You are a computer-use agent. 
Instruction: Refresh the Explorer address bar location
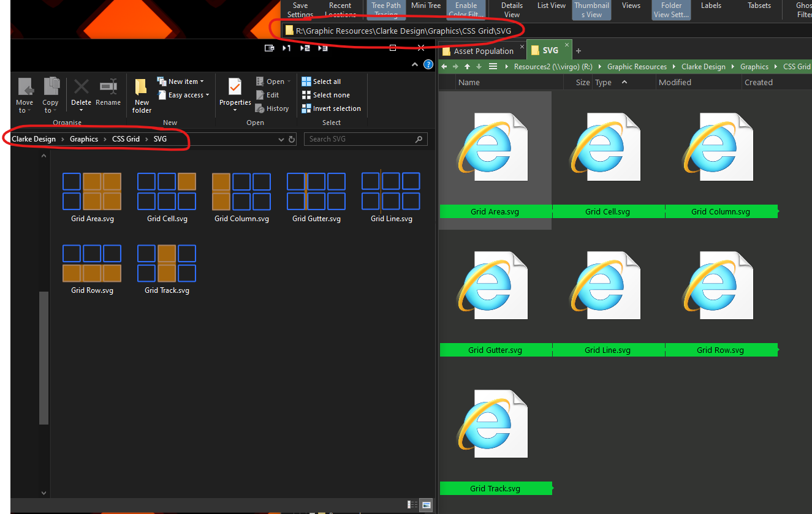292,139
